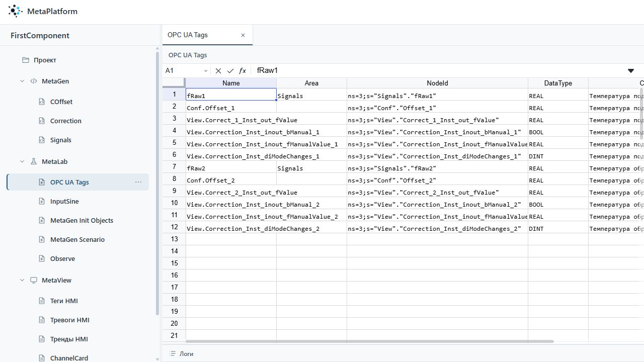This screenshot has height=362, width=644.
Task: Collapse the MetaLab tree node
Action: pos(22,161)
